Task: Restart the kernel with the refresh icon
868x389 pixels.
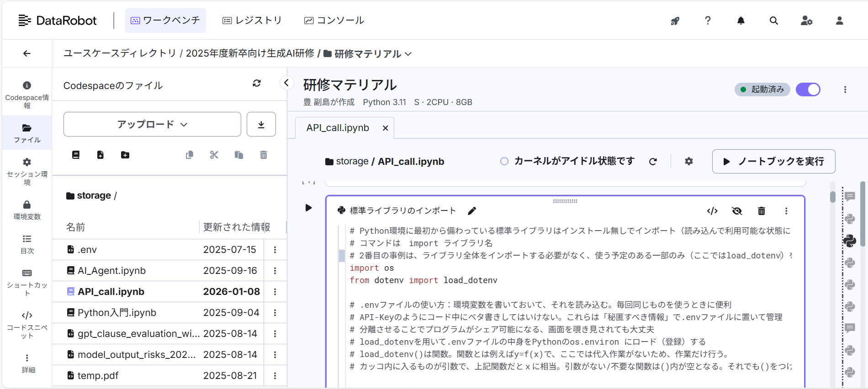Action: (x=653, y=161)
